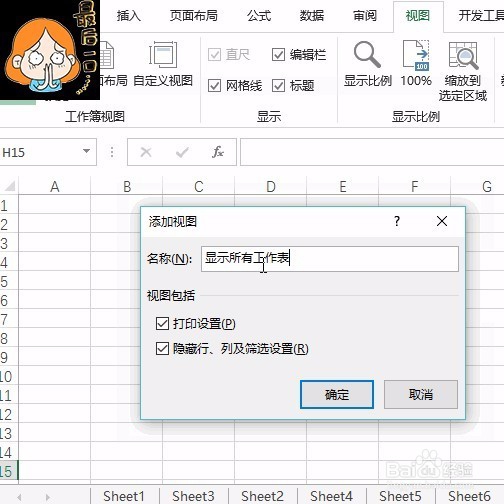Image resolution: width=504 pixels, height=504 pixels.
Task: Click the 取消 cancel button
Action: pyautogui.click(x=421, y=395)
